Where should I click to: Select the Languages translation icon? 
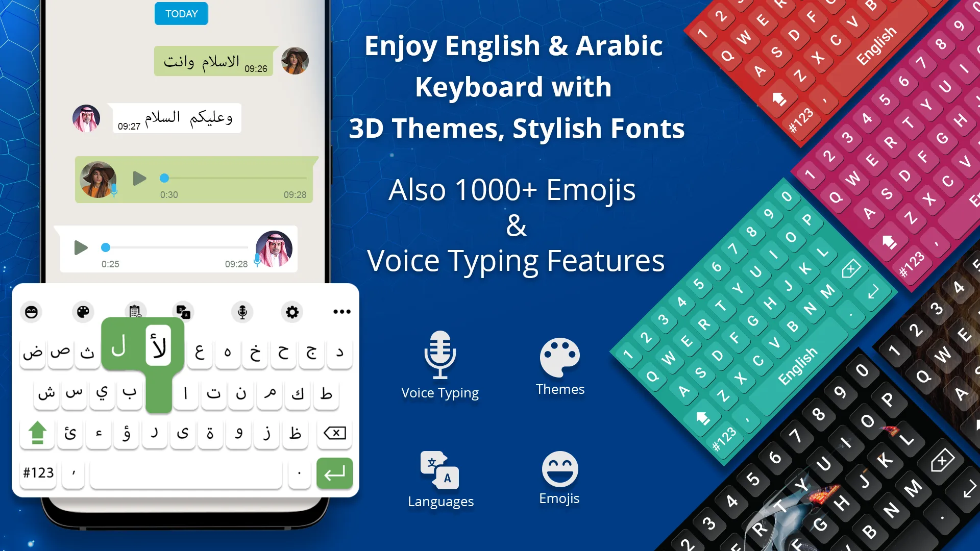point(439,470)
